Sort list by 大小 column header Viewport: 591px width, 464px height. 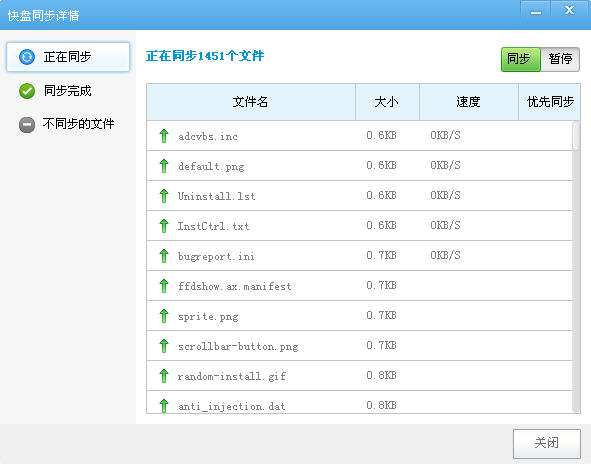point(387,102)
